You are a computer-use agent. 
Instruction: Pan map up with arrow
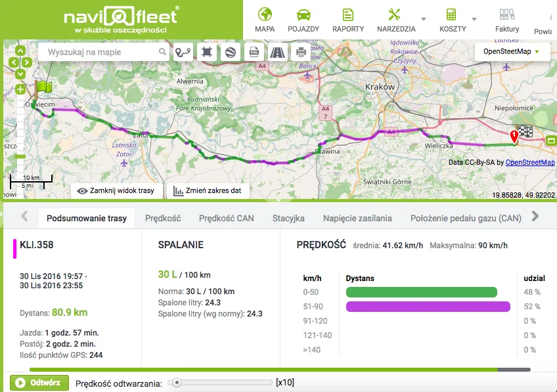[x=20, y=51]
